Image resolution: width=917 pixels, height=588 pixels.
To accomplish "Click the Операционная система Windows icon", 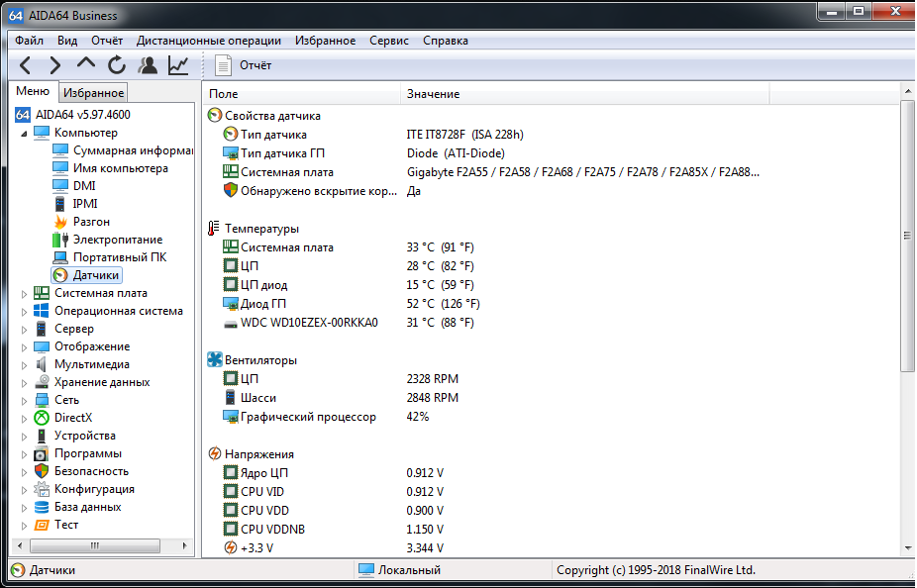I will coord(42,311).
